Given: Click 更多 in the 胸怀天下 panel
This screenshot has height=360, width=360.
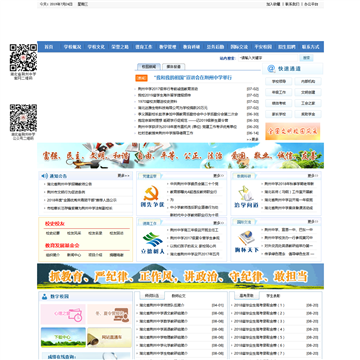Looking at the screenshot, I should click(x=313, y=222).
